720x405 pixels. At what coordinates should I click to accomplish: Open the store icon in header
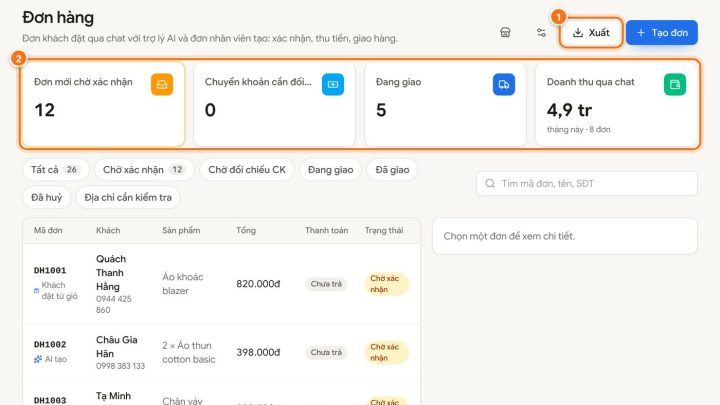click(x=505, y=33)
